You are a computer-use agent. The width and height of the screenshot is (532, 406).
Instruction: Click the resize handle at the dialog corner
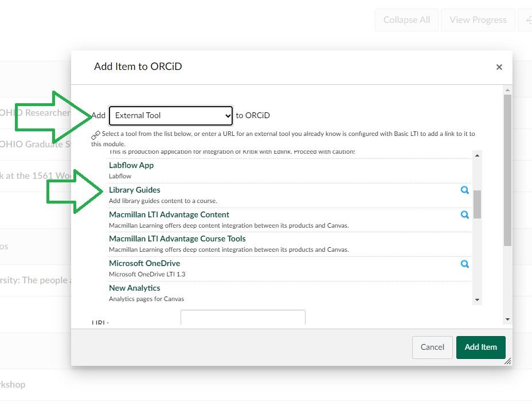pyautogui.click(x=507, y=361)
